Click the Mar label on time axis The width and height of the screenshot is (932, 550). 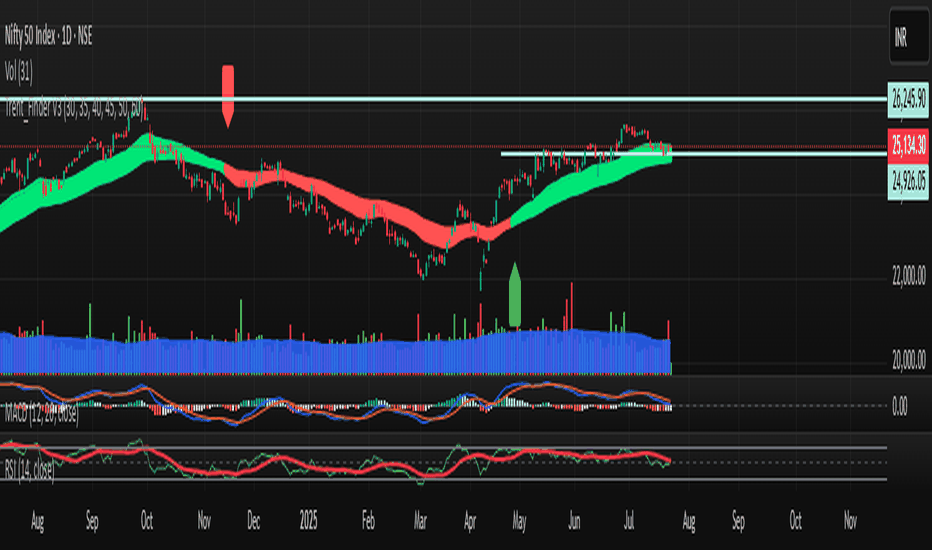point(420,521)
